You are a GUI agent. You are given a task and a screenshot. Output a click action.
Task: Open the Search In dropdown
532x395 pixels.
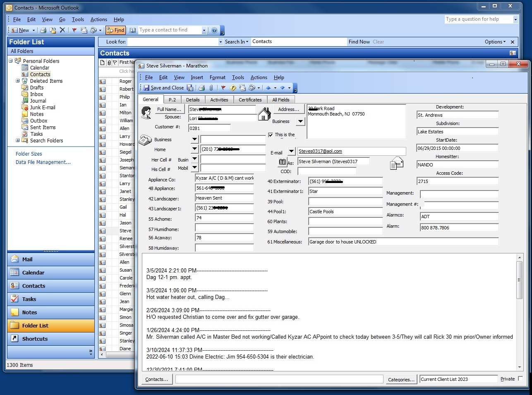point(237,42)
